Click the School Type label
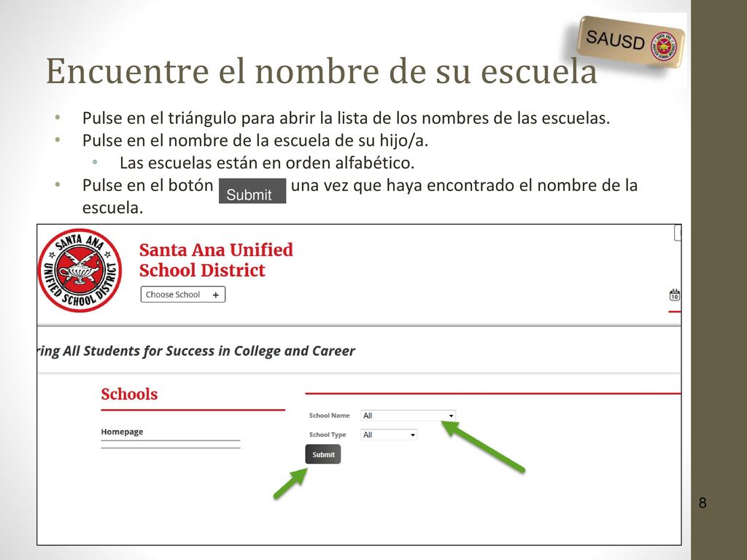The height and width of the screenshot is (560, 747). point(328,435)
